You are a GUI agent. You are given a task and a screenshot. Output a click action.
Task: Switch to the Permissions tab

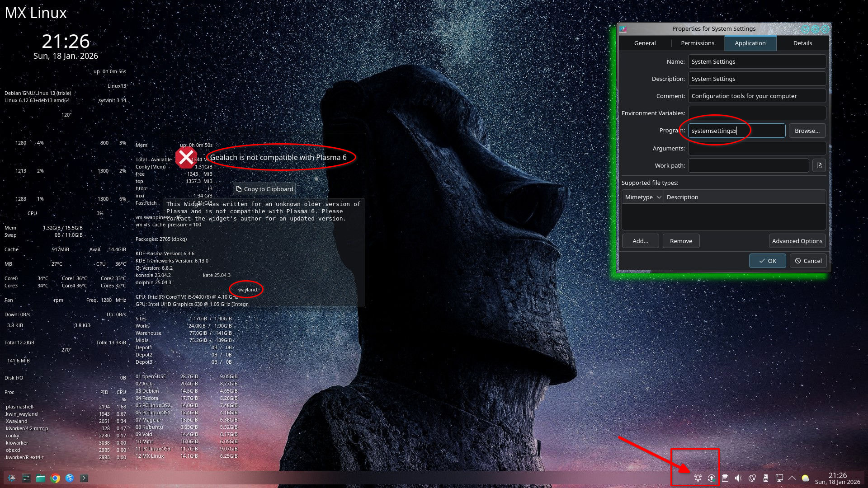(x=697, y=43)
